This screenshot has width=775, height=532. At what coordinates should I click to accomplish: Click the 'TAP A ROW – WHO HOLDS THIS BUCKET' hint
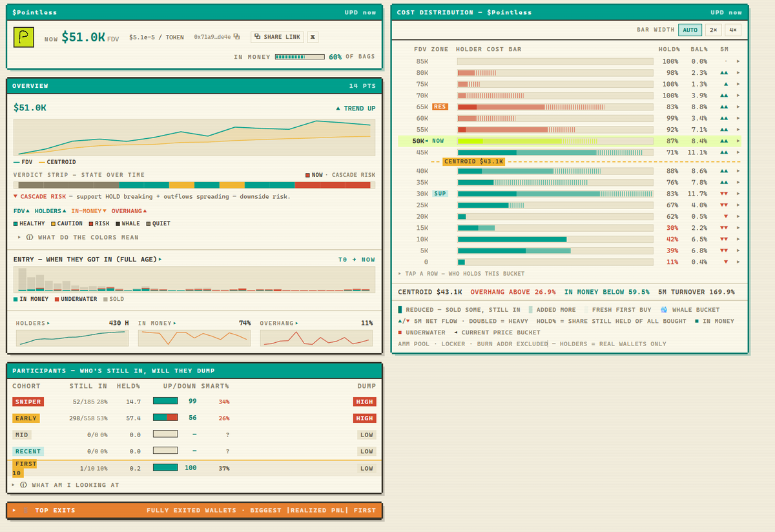[x=461, y=274]
